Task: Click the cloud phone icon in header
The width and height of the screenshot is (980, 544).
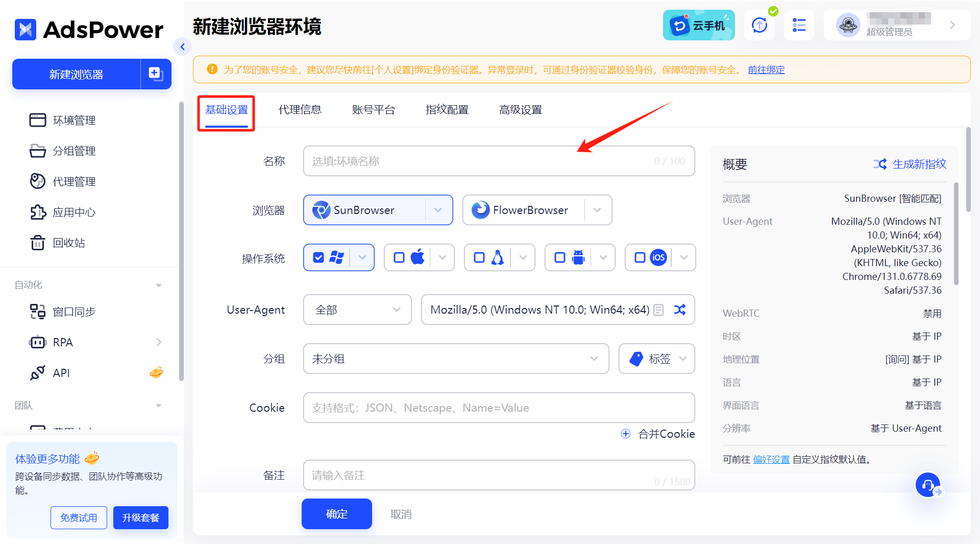Action: coord(698,25)
